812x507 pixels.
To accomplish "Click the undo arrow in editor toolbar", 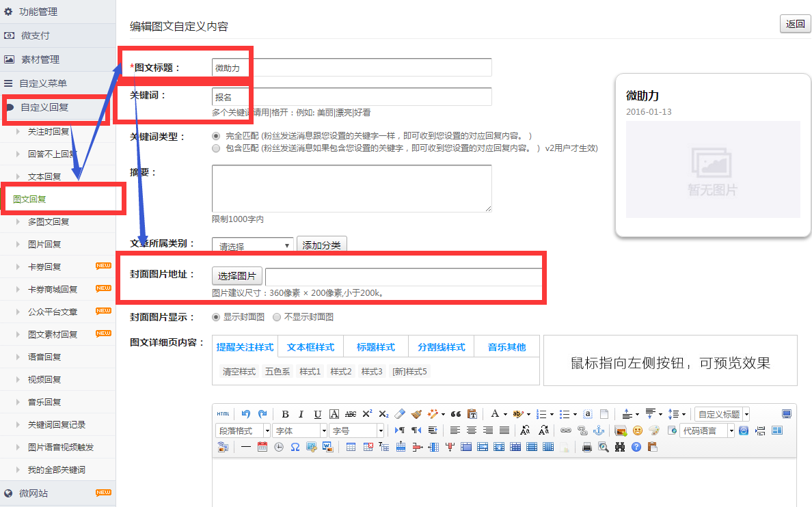I will pos(246,414).
